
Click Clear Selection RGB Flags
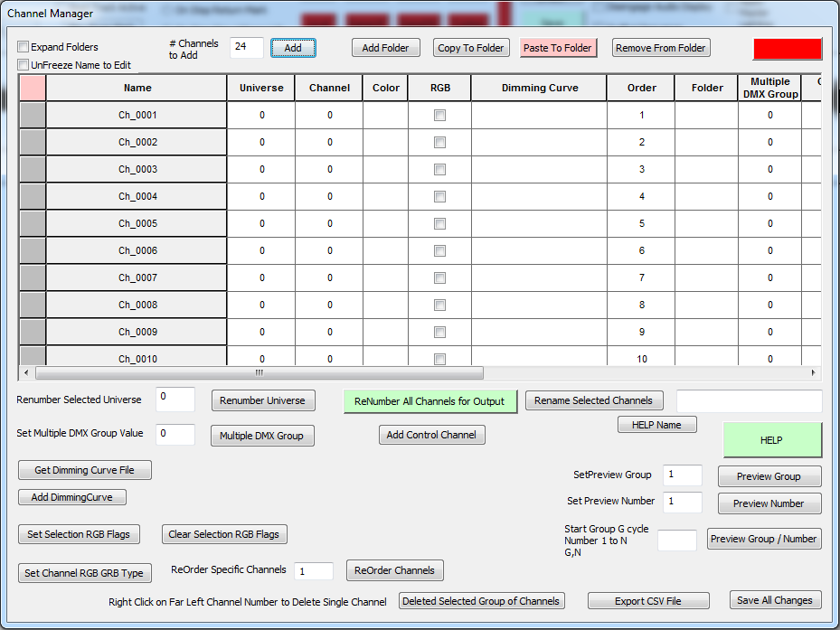pyautogui.click(x=224, y=534)
